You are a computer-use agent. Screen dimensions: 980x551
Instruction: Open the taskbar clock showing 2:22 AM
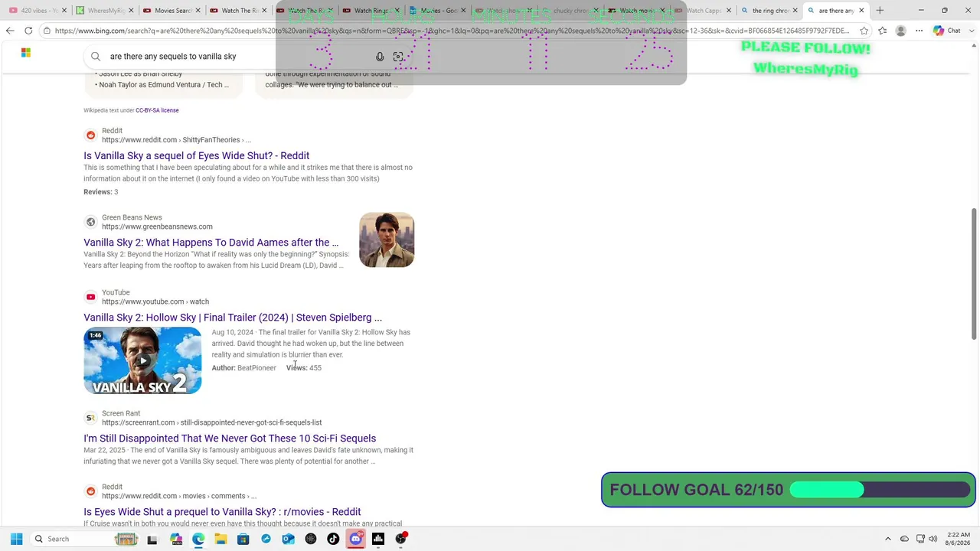pyautogui.click(x=958, y=539)
